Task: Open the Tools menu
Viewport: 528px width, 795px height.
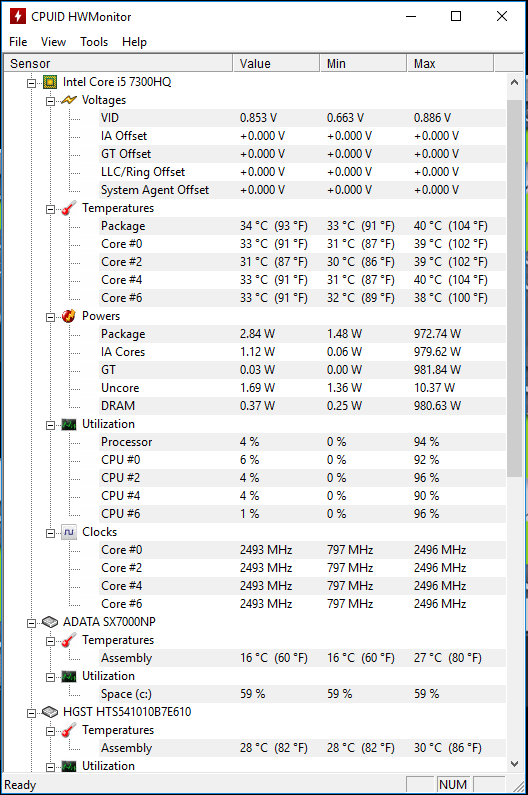Action: click(94, 42)
